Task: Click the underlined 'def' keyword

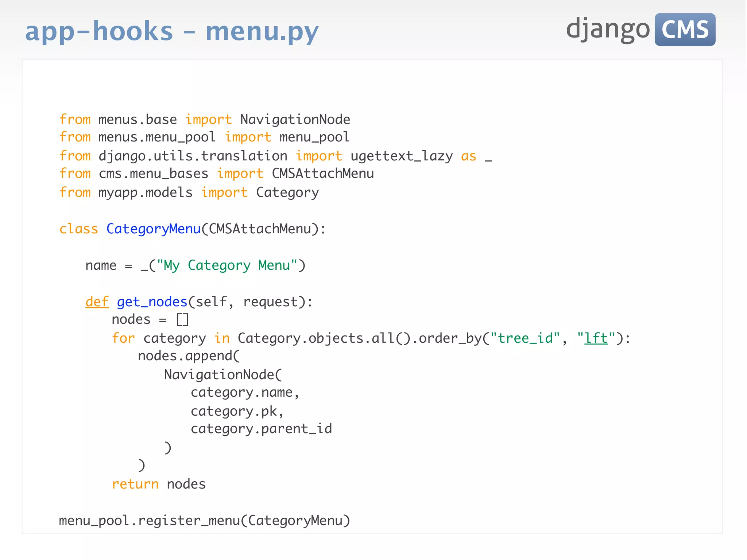Action: [x=97, y=302]
